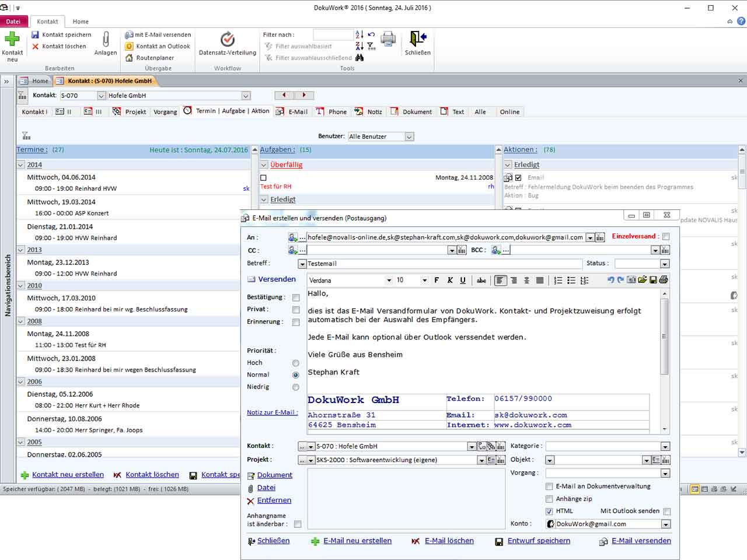
Task: Click the editor print icon
Action: point(664,280)
